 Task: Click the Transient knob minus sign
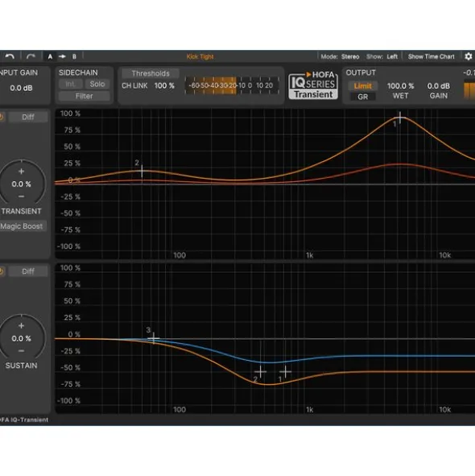21,197
